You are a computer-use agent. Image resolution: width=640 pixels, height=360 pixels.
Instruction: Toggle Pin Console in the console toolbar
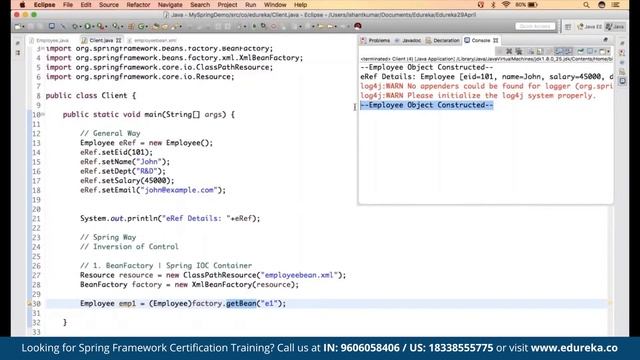[581, 51]
